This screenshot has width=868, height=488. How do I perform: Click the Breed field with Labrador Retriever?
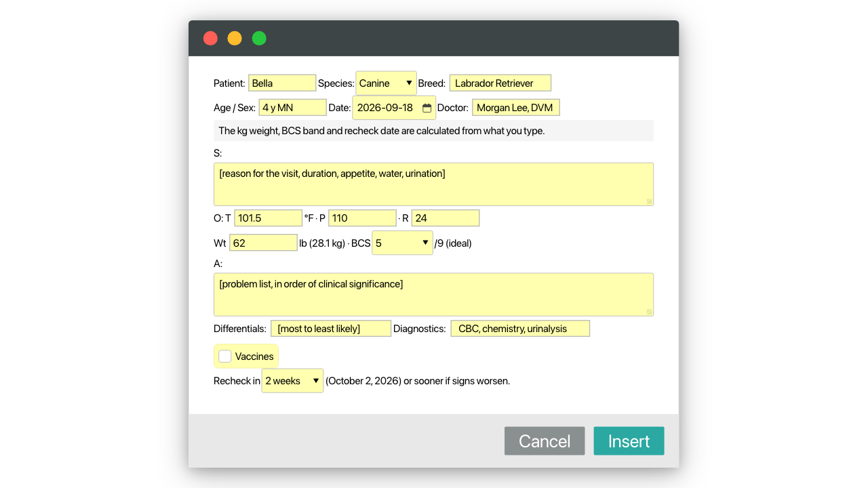coord(500,83)
